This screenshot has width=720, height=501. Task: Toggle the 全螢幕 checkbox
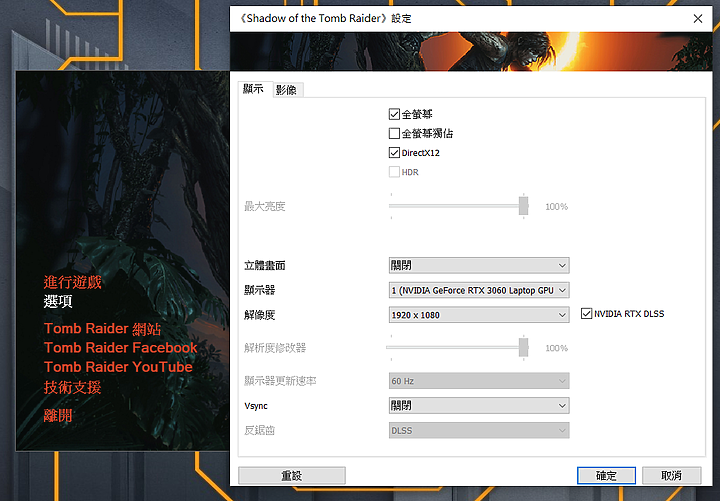pos(394,114)
